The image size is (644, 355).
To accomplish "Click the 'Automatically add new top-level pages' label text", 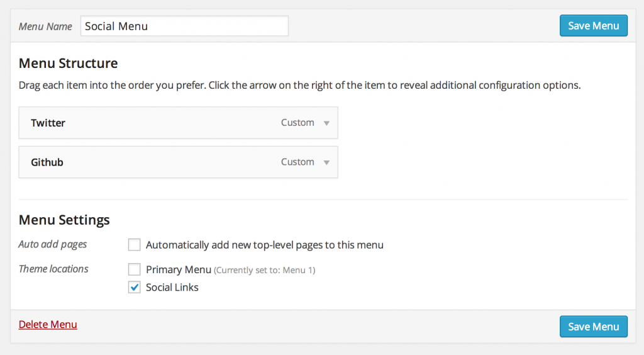I will pyautogui.click(x=264, y=245).
